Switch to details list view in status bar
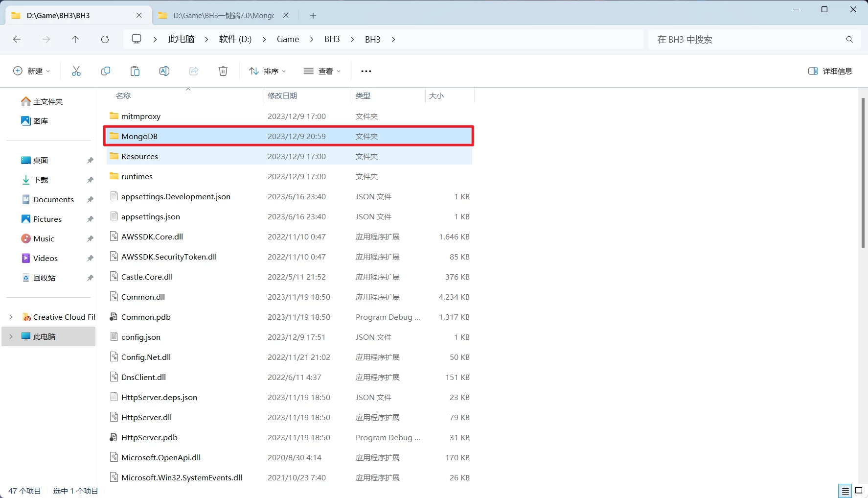 point(845,491)
